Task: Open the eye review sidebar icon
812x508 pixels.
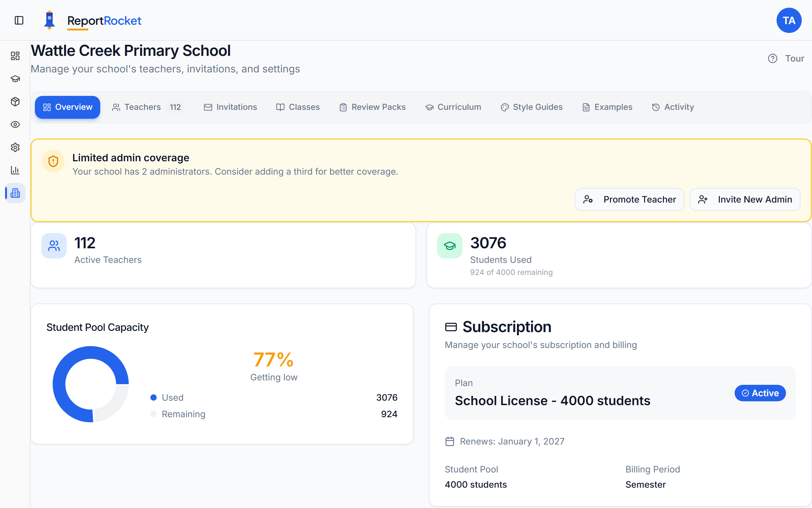Action: [x=15, y=124]
